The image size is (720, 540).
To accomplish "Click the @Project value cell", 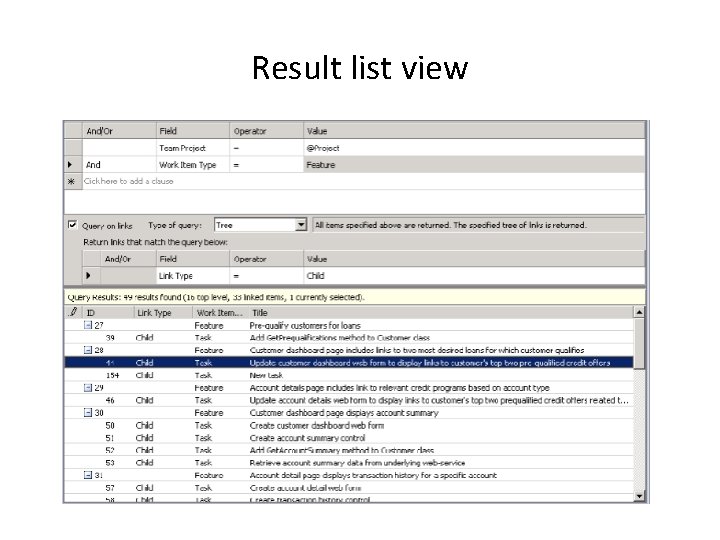I will (474, 148).
